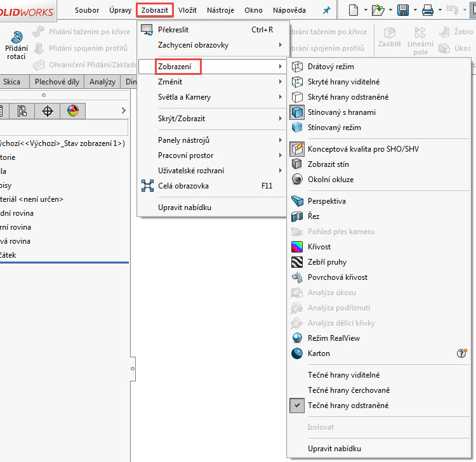Toggle Okolní okluze option
The width and height of the screenshot is (476, 462).
point(378,180)
